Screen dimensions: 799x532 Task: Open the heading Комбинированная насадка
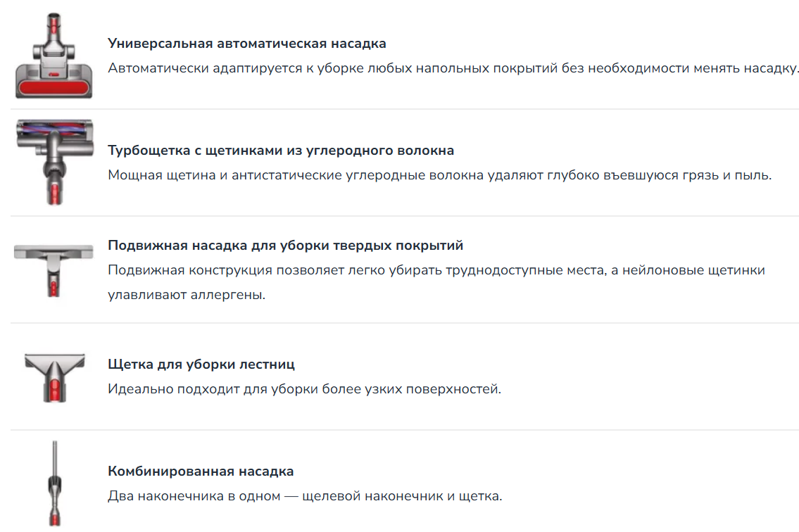tap(201, 471)
